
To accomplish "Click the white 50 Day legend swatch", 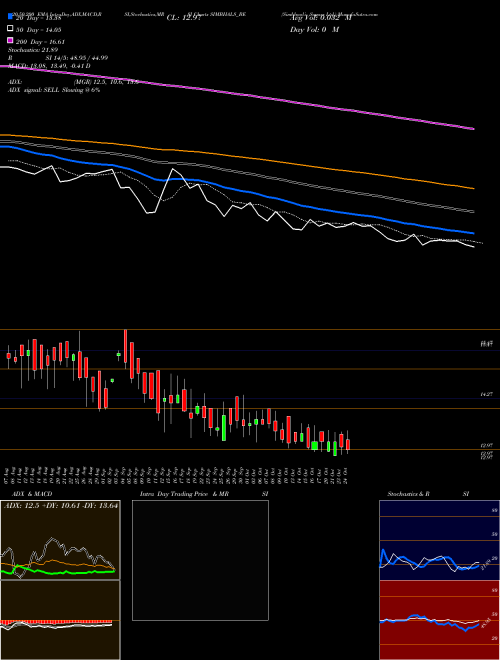I will click(x=10, y=29).
